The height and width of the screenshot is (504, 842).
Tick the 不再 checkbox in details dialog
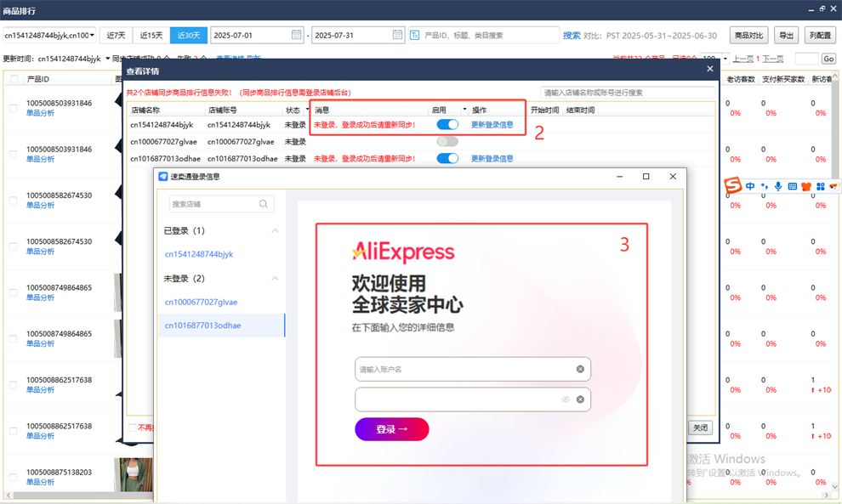132,428
